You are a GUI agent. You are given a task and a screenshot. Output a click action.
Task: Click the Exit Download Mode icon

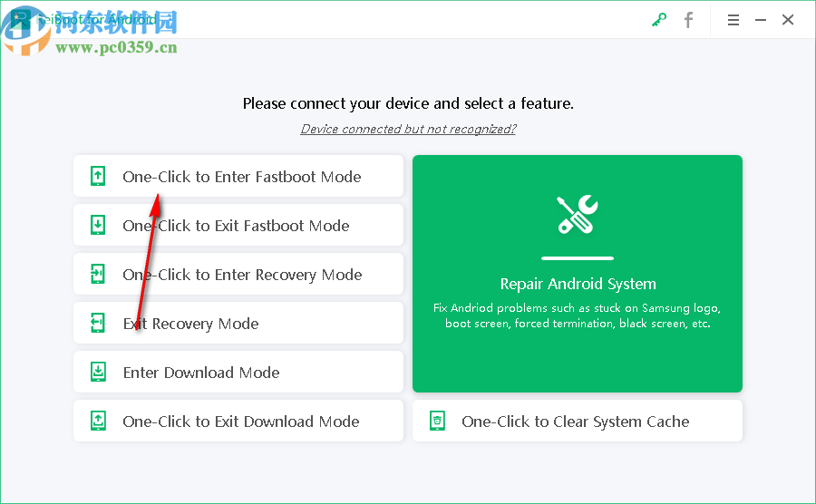click(x=98, y=421)
